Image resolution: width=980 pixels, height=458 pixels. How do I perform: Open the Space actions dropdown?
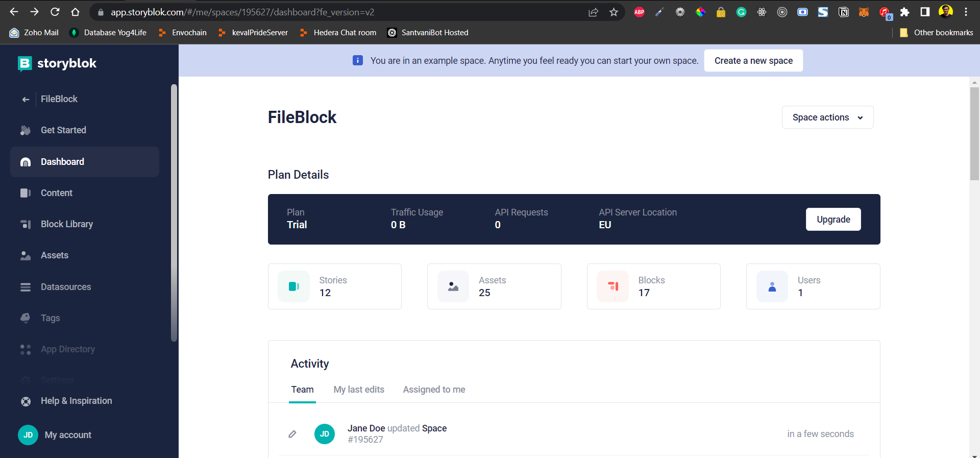[827, 117]
